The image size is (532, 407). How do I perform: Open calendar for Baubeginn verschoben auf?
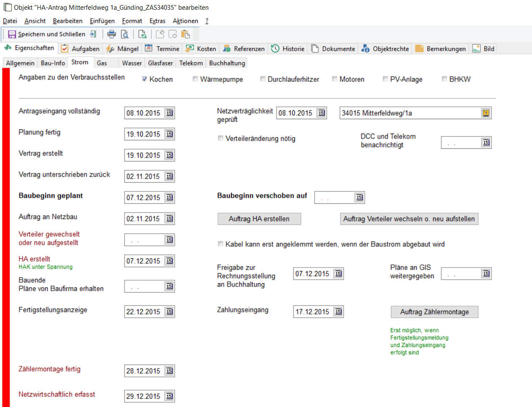coord(359,197)
